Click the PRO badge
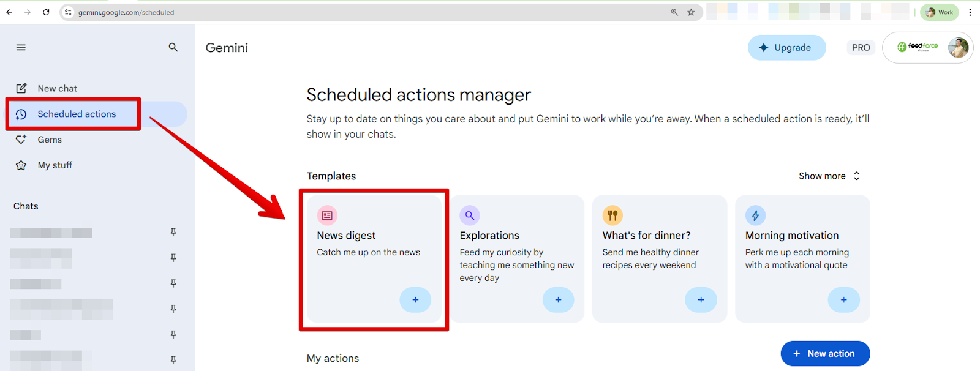This screenshot has width=980, height=371. [861, 48]
